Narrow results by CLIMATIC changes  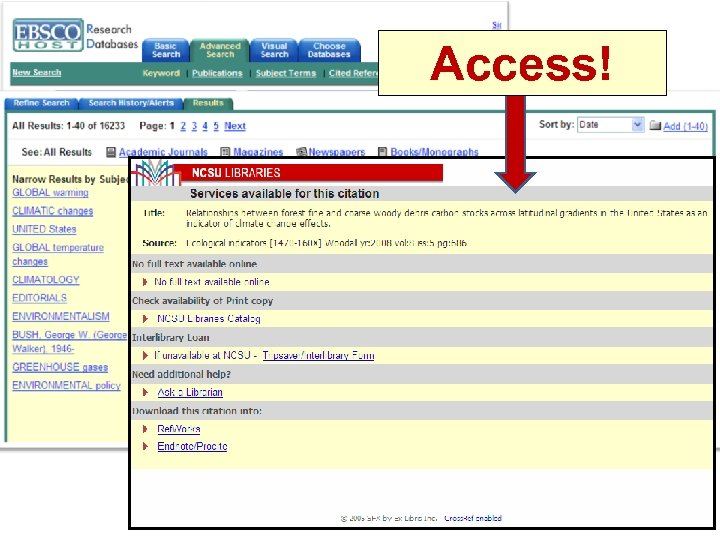[x=52, y=211]
